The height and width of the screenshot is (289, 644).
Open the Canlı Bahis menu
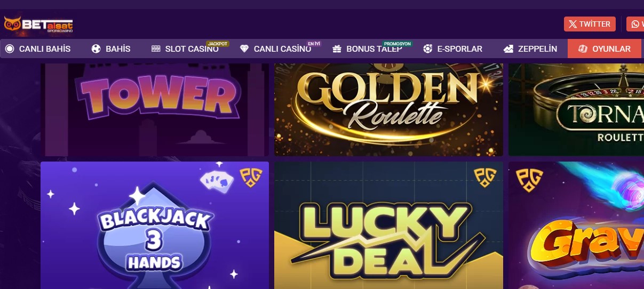pyautogui.click(x=38, y=49)
